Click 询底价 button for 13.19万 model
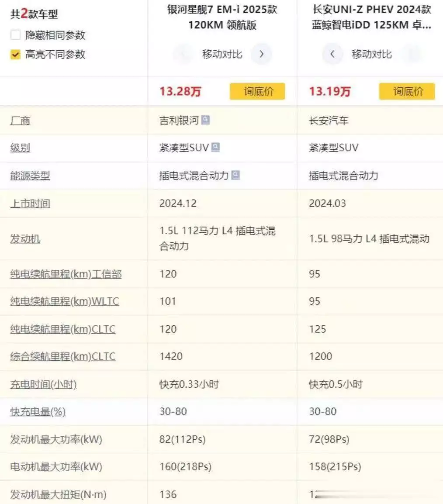Screen dimensions: 443x504 point(407,91)
